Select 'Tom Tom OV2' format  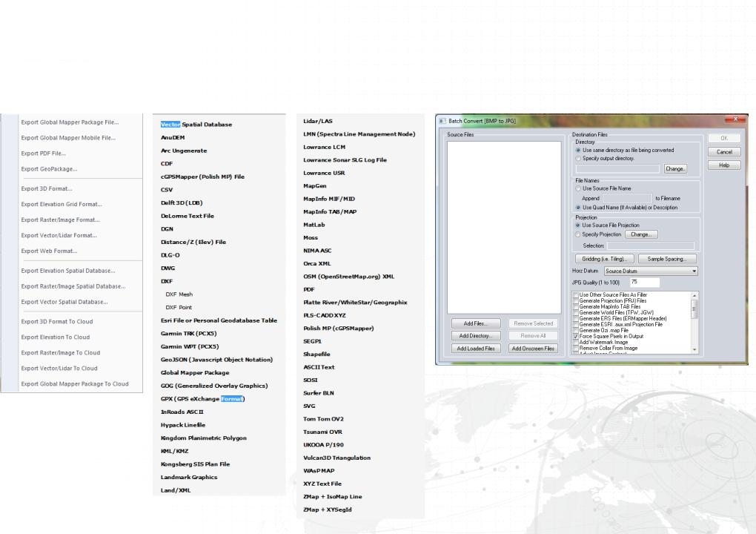323,419
